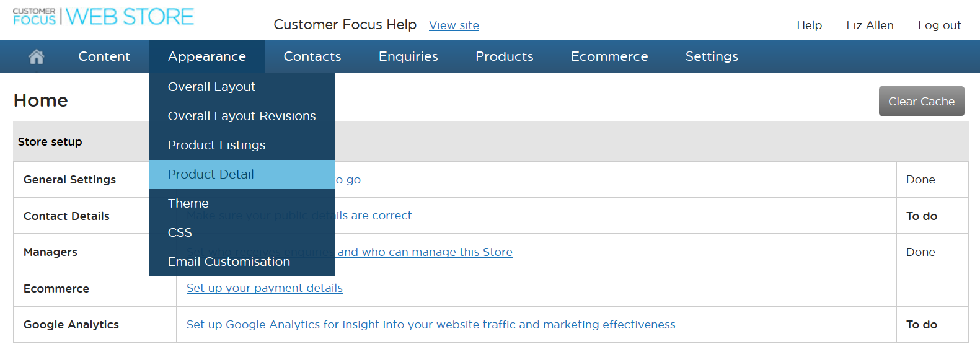Click the Customer Focus Web Store logo
980x357 pixels.
pos(104,17)
